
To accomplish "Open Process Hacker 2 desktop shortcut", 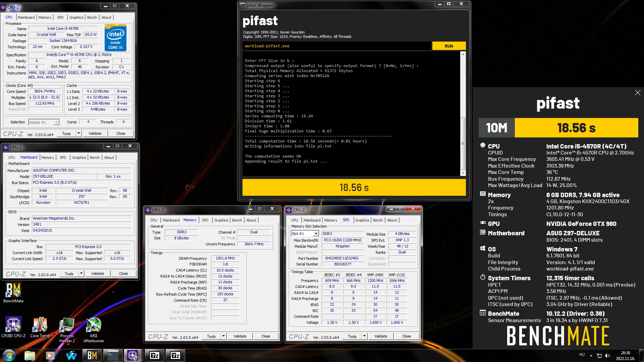I will point(67,330).
